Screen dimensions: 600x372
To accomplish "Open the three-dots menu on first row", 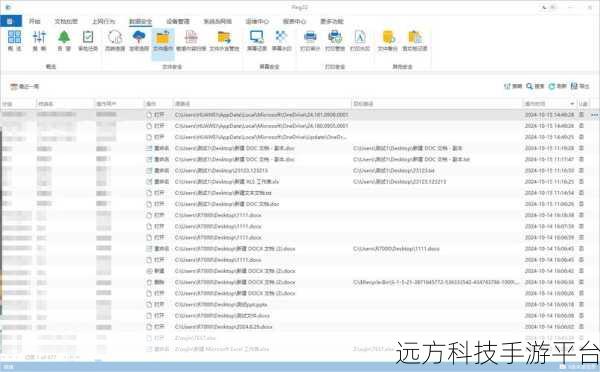I will [594, 115].
